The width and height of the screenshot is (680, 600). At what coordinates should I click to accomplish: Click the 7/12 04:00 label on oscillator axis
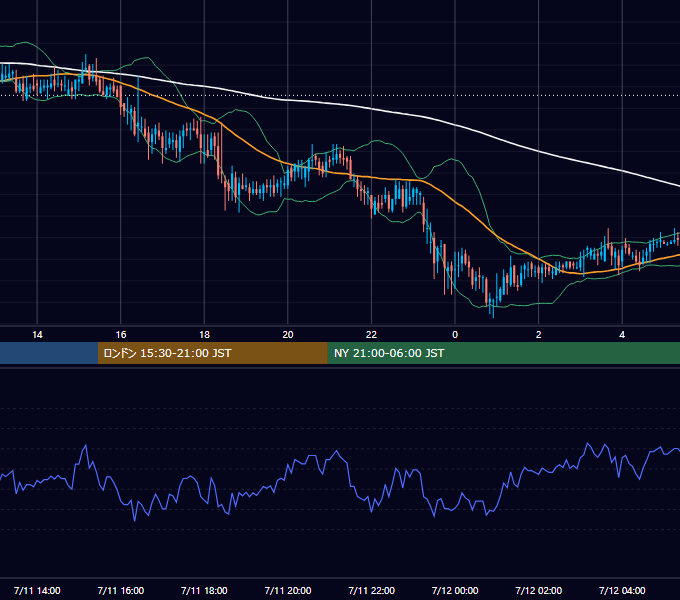click(x=622, y=590)
